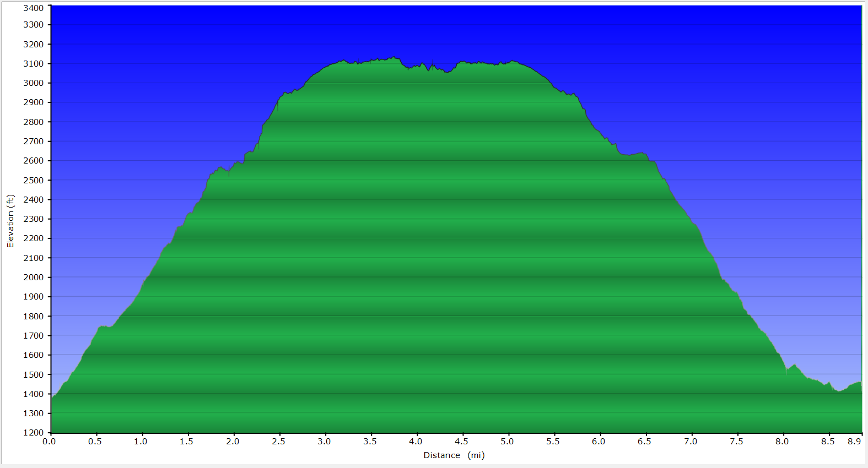Viewport: 868px width, 468px height.
Task: Click the 2600 elevation axis label
Action: tap(33, 161)
